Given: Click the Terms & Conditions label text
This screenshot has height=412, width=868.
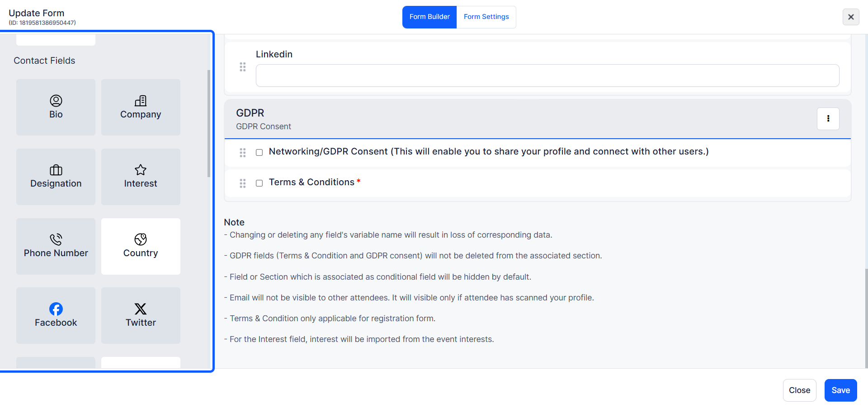Looking at the screenshot, I should pyautogui.click(x=311, y=182).
